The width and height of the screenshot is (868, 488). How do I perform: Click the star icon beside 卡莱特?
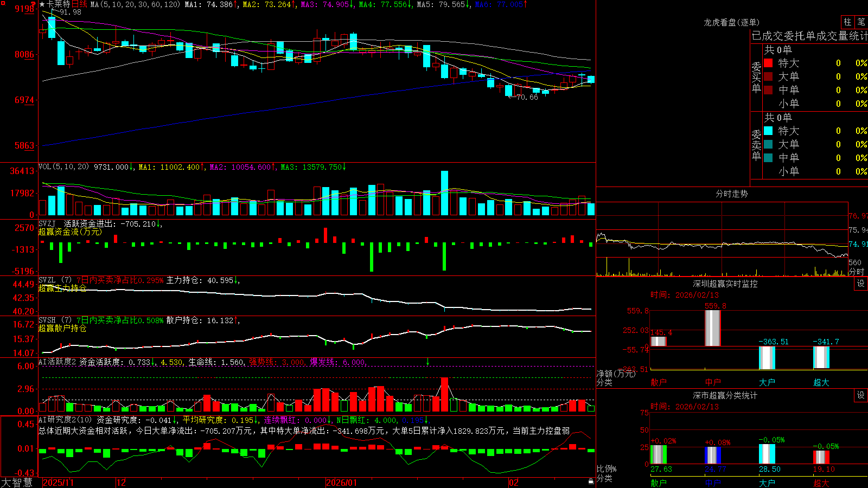point(42,4)
